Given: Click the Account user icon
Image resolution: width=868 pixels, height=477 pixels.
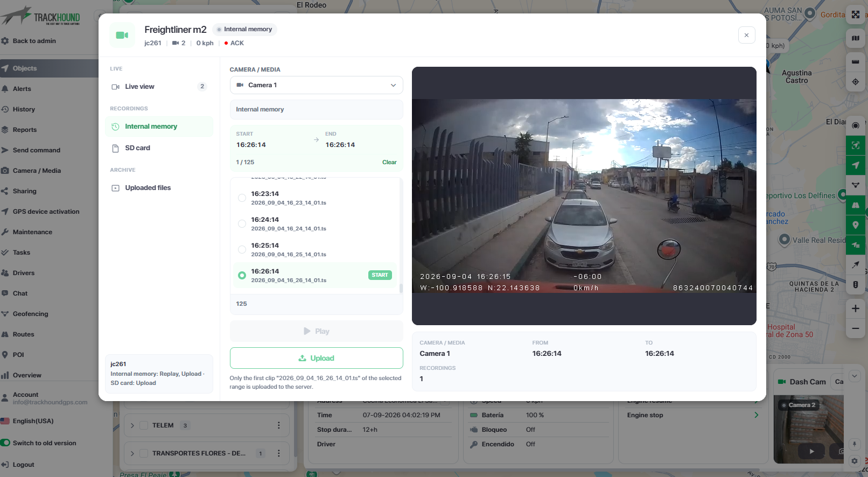Looking at the screenshot, I should (x=5, y=398).
